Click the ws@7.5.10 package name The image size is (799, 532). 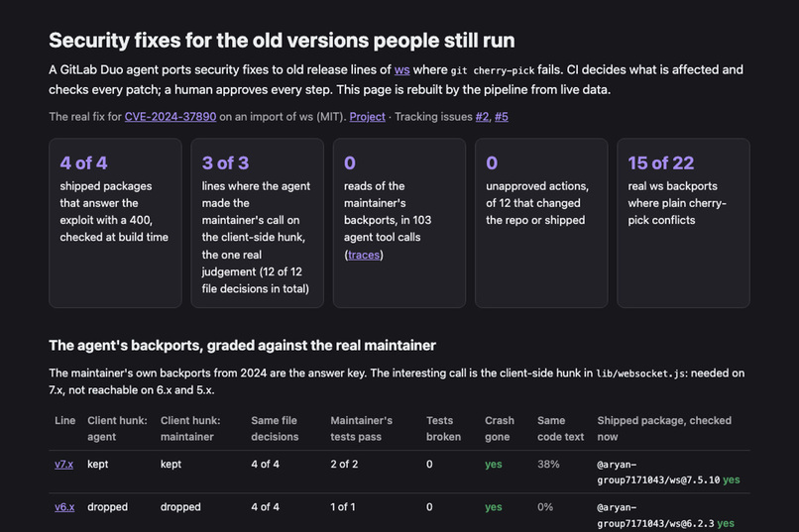[658, 473]
